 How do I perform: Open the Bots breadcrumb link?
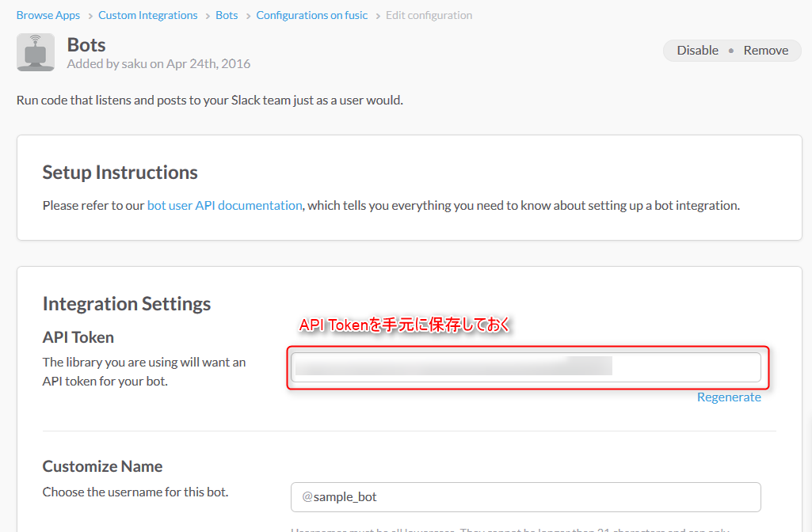coord(227,14)
